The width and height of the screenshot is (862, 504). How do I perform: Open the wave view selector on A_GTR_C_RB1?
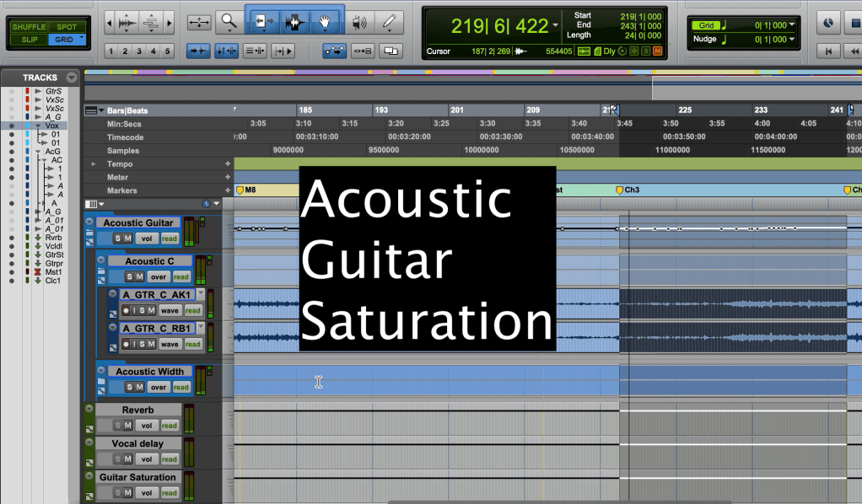pyautogui.click(x=170, y=344)
